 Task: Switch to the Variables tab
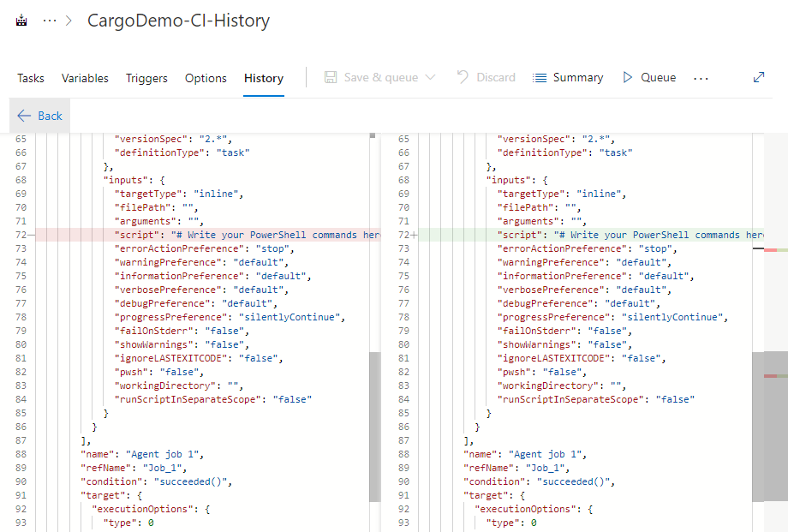pos(84,78)
